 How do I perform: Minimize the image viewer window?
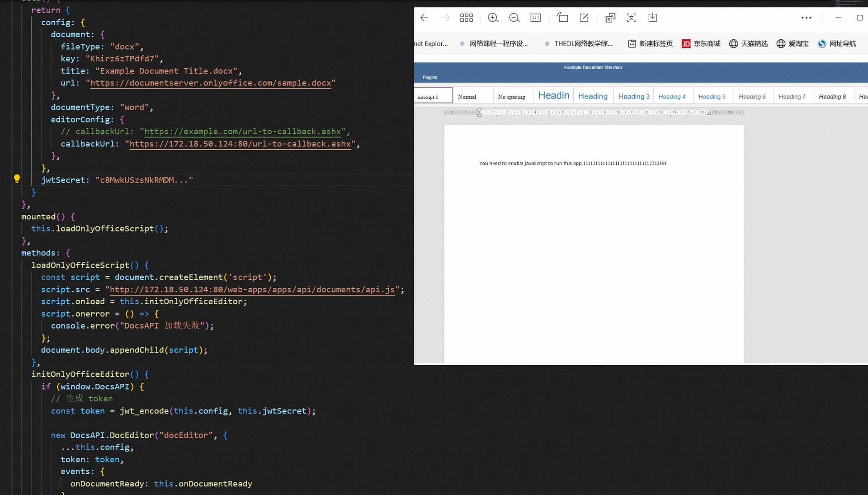[x=838, y=18]
